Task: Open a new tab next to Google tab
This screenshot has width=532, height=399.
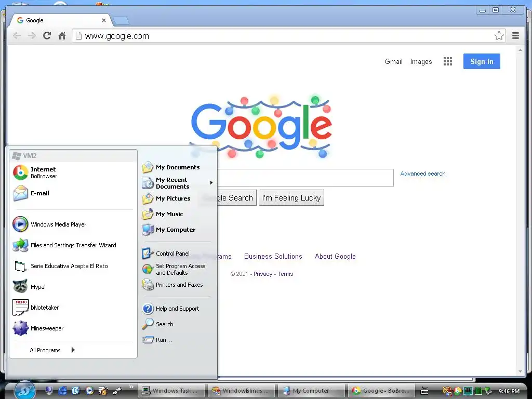Action: (x=121, y=20)
